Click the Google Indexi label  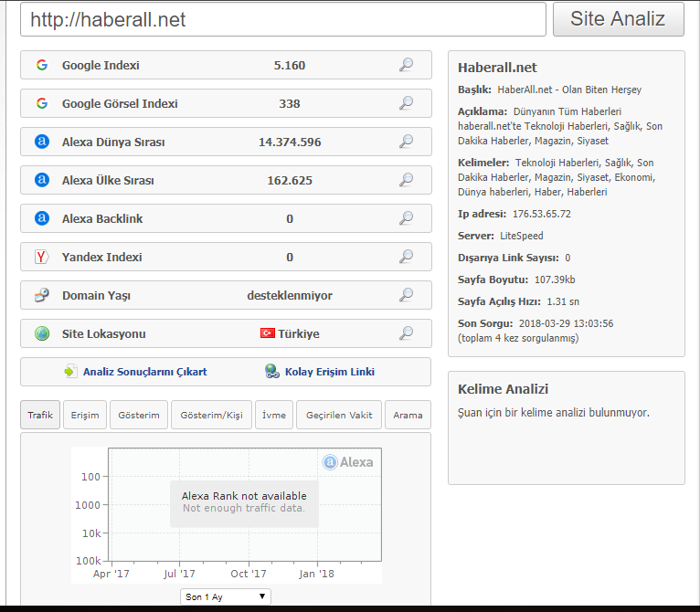tap(101, 65)
